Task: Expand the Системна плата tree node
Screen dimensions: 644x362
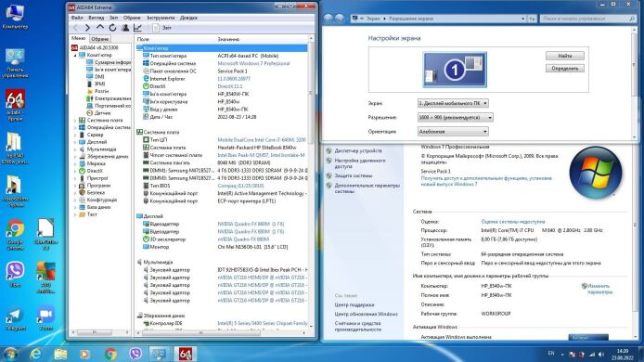Action: 75,121
